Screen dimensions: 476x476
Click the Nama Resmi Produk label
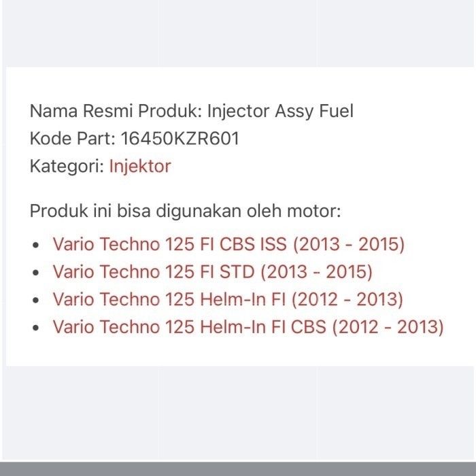tap(115, 111)
